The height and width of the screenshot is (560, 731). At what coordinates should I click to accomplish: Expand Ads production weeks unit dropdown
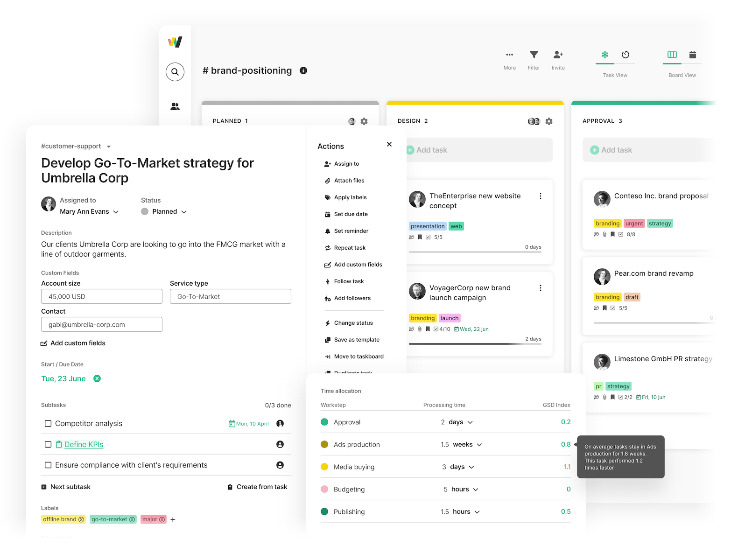click(479, 445)
